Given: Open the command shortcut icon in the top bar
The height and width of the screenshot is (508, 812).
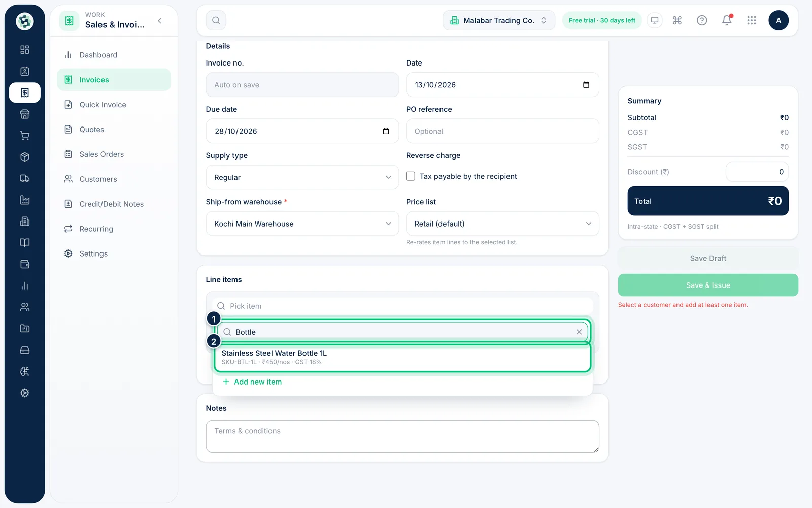Looking at the screenshot, I should [x=677, y=20].
